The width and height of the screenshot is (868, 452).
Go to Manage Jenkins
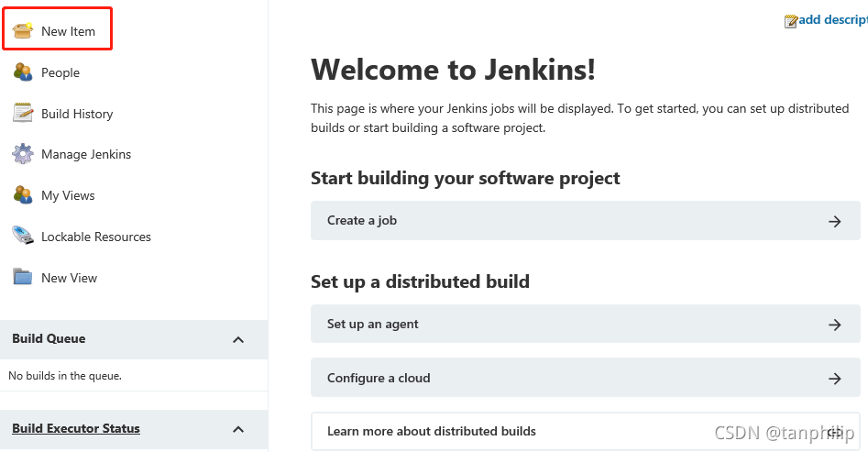click(x=86, y=155)
